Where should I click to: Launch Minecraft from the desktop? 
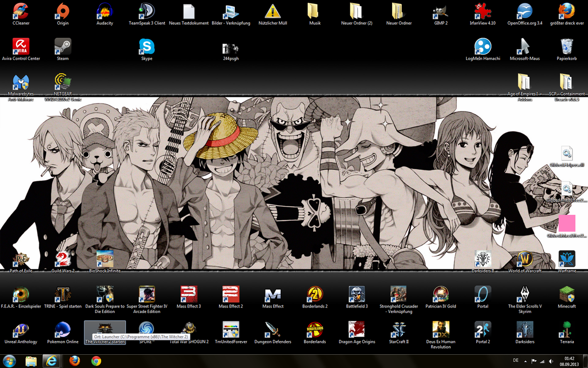[x=567, y=294]
